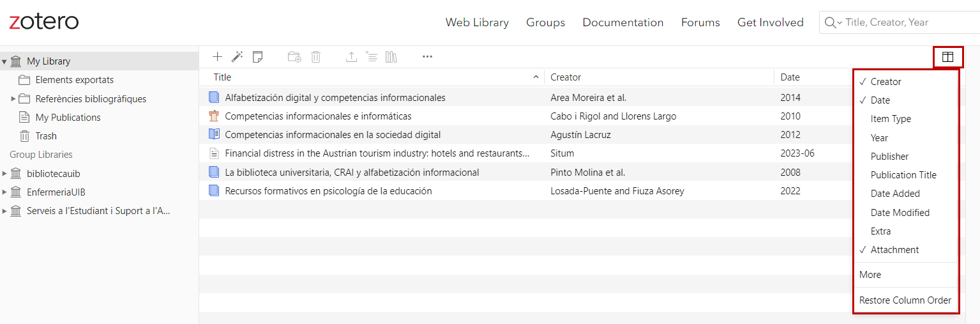Click the search magnifier icon
Screen dimensions: 980x324
(829, 22)
